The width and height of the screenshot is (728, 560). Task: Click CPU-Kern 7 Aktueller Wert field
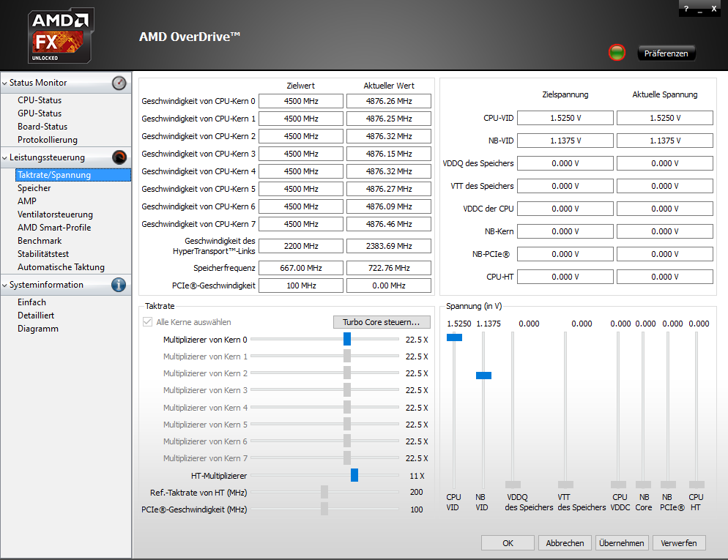click(389, 224)
